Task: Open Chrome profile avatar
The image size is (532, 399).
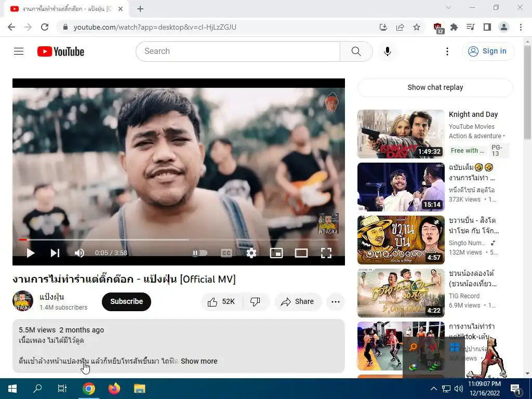Action: [x=504, y=27]
